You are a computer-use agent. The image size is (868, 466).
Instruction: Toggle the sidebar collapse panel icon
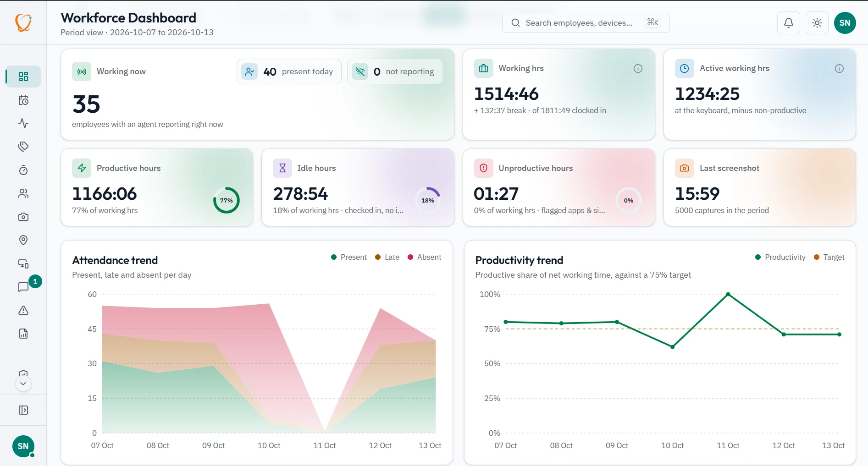point(23,410)
